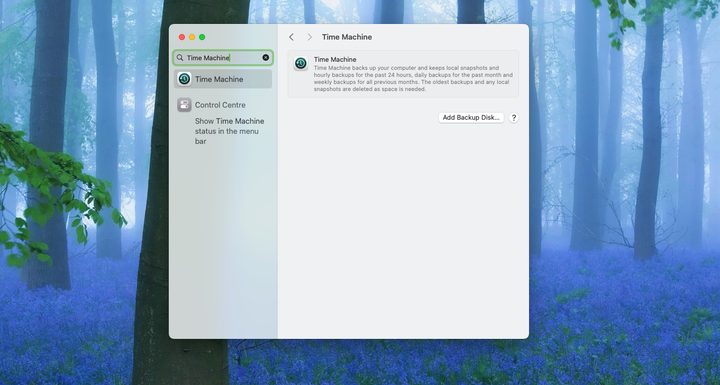
Task: Clear the search field text
Action: (x=265, y=57)
